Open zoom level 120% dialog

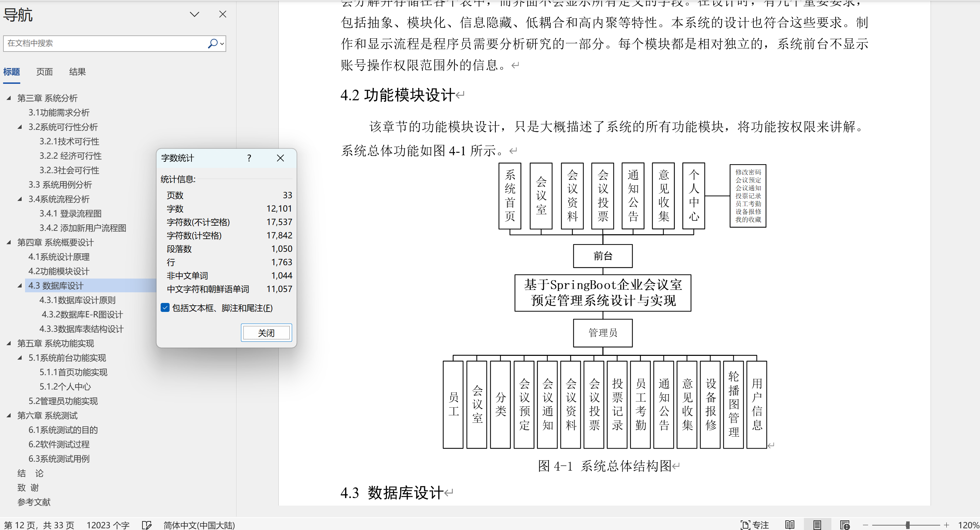pyautogui.click(x=968, y=525)
